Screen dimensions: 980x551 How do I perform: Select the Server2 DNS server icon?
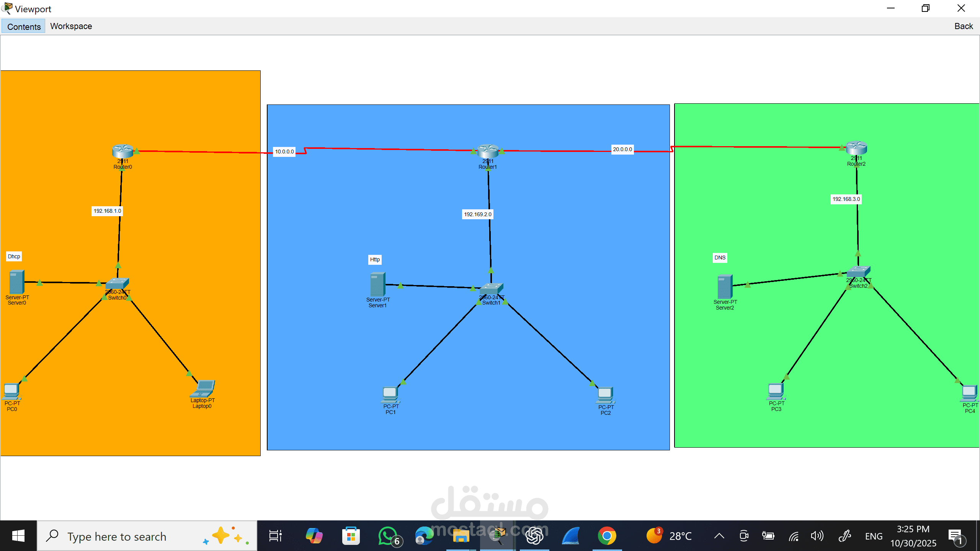725,286
